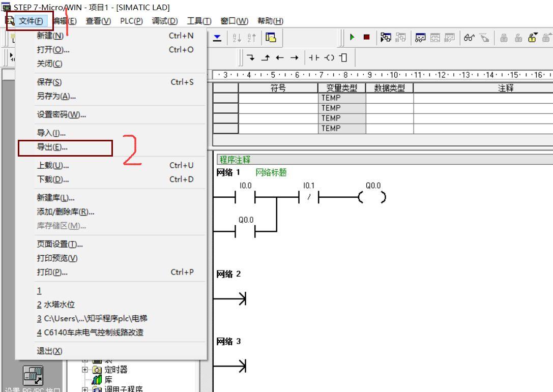Click the 数据类型 column header
Viewport: 553px width, 392px height.
(x=389, y=88)
